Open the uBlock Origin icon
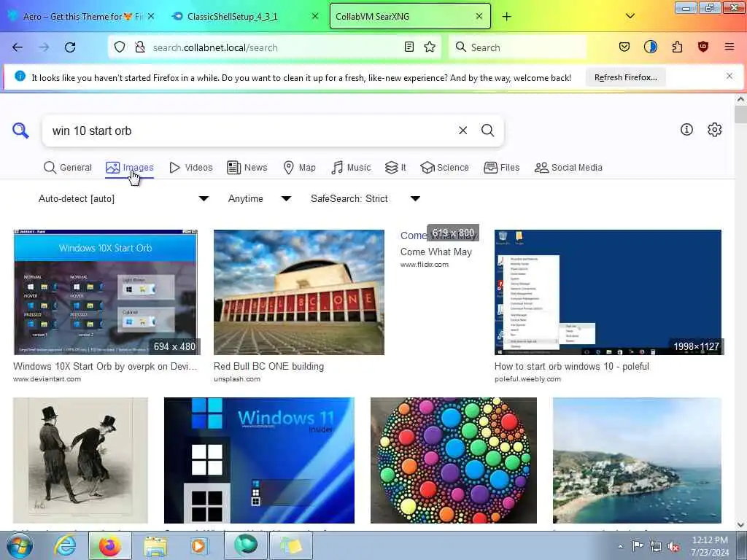Screen dimensions: 747x560 pyautogui.click(x=703, y=47)
